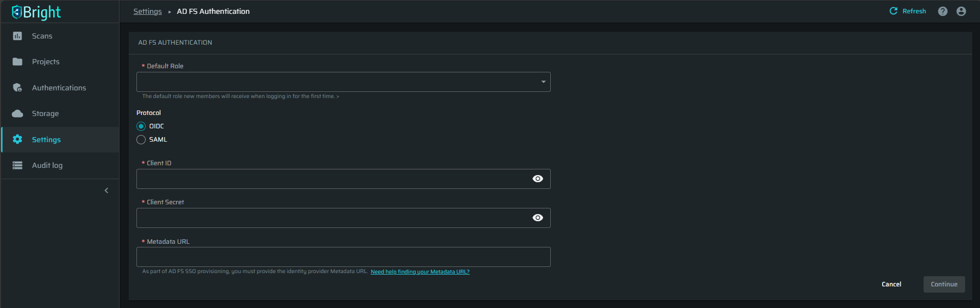Navigate to Storage in the sidebar

point(60,113)
